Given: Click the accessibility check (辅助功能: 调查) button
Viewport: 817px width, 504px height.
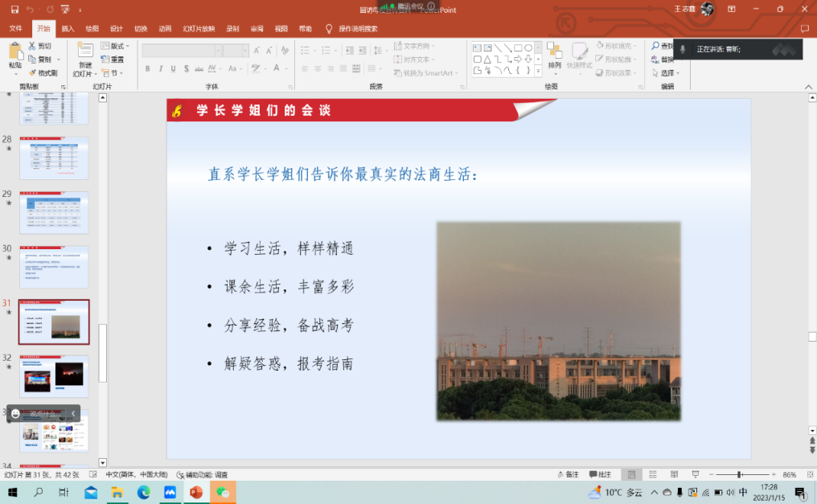Looking at the screenshot, I should coord(201,474).
